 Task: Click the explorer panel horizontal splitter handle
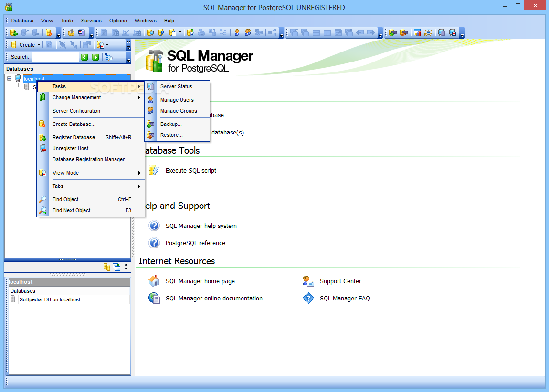68,260
